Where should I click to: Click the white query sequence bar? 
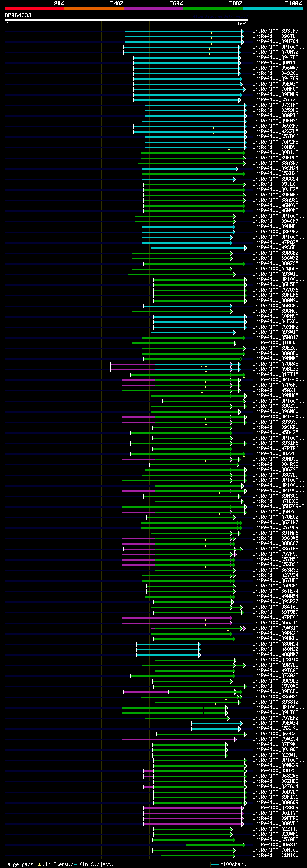tap(127, 20)
